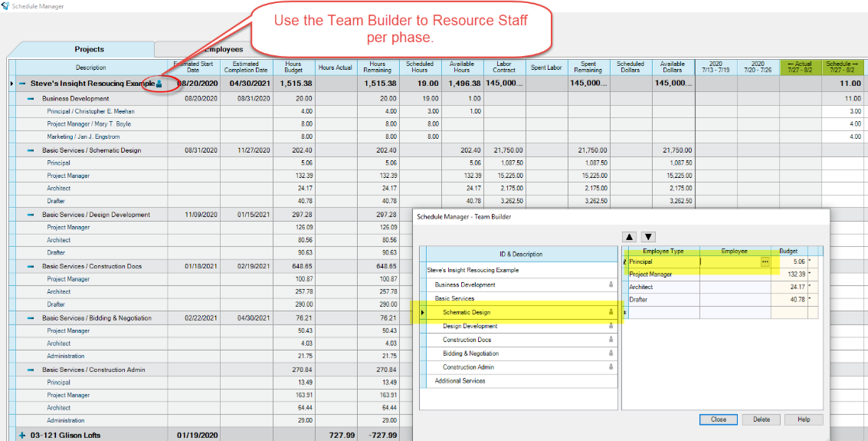The image size is (868, 441).
Task: Click the move down arrow in Team Builder
Action: tap(648, 237)
